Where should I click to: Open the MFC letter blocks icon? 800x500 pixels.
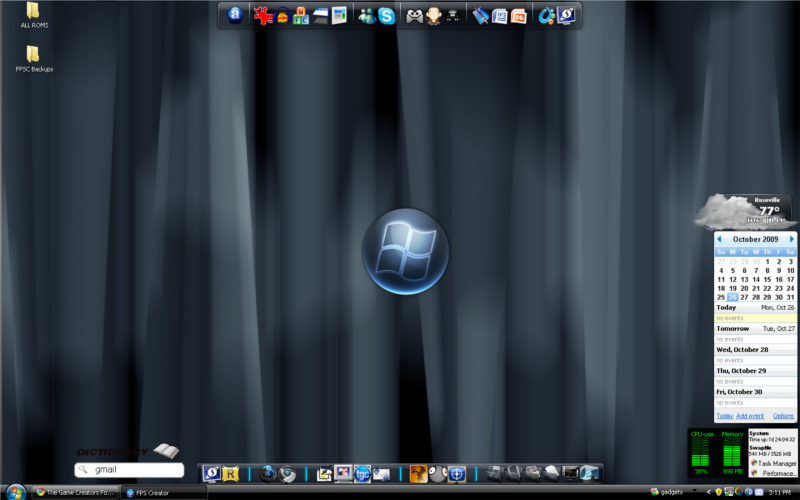click(x=301, y=16)
